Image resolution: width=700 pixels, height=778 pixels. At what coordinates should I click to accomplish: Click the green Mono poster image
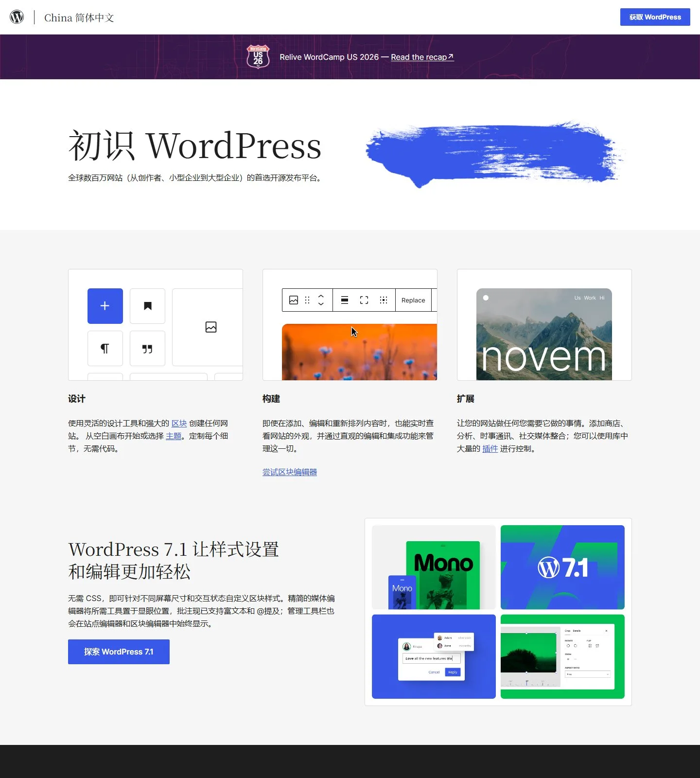point(434,567)
